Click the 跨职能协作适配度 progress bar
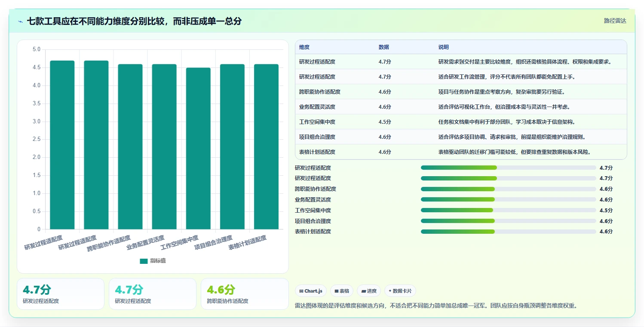 [509, 189]
